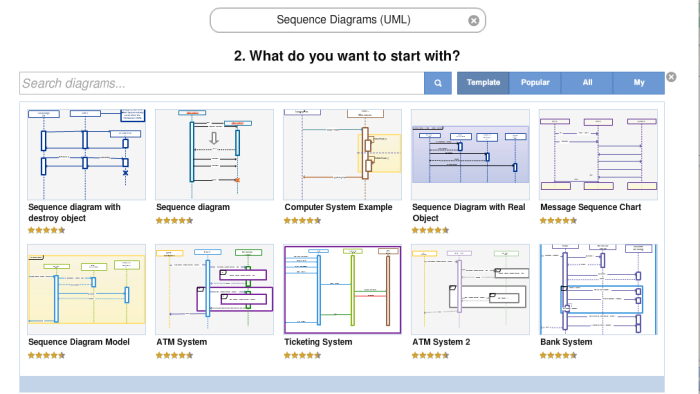
Task: Pick the Computer System Example thumbnail
Action: tap(342, 154)
